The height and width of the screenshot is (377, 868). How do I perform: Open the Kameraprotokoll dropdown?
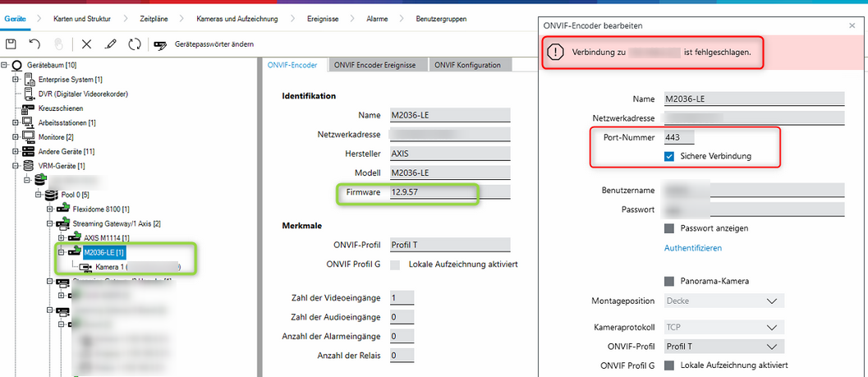click(x=724, y=328)
